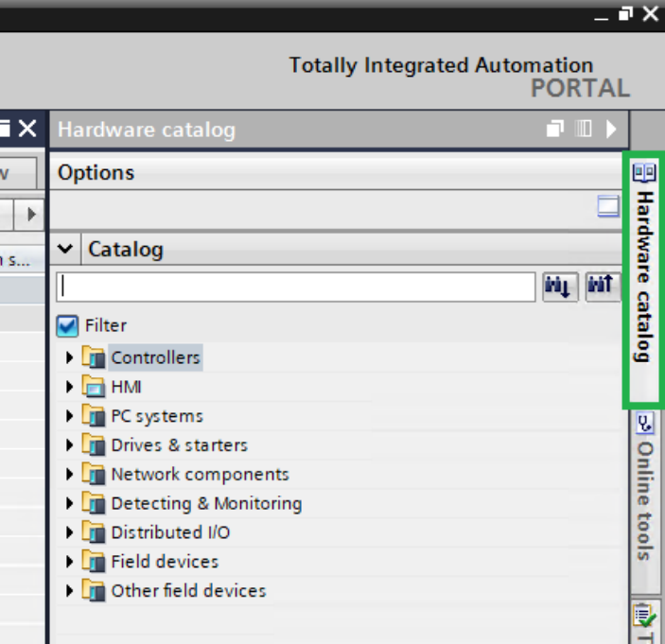Select Detecting & Monitoring entry
The width and height of the screenshot is (665, 644).
(x=206, y=504)
